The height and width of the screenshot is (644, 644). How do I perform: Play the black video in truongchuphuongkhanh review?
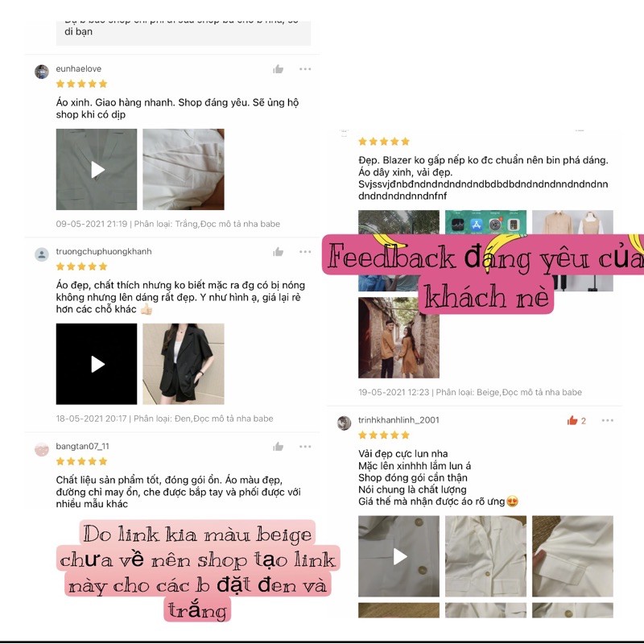(x=97, y=364)
